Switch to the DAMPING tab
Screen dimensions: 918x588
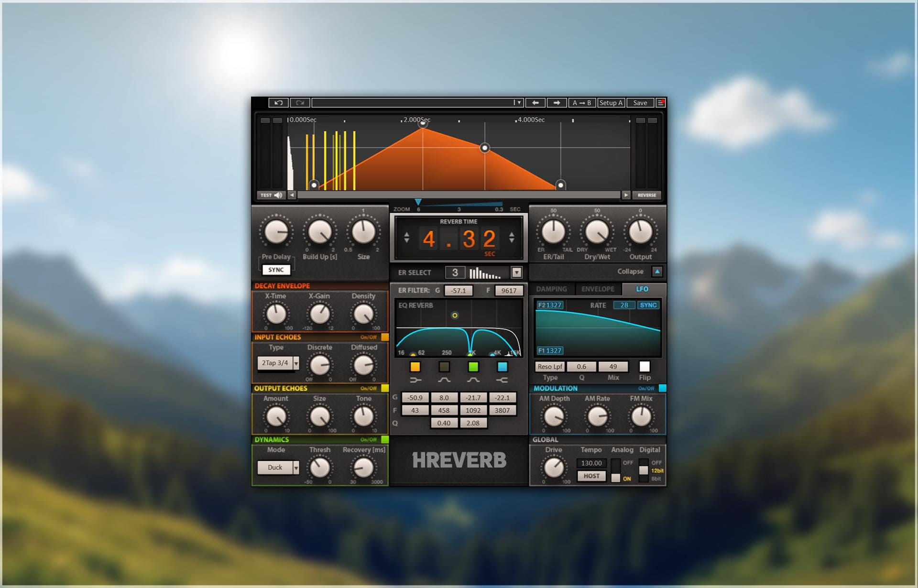point(551,289)
